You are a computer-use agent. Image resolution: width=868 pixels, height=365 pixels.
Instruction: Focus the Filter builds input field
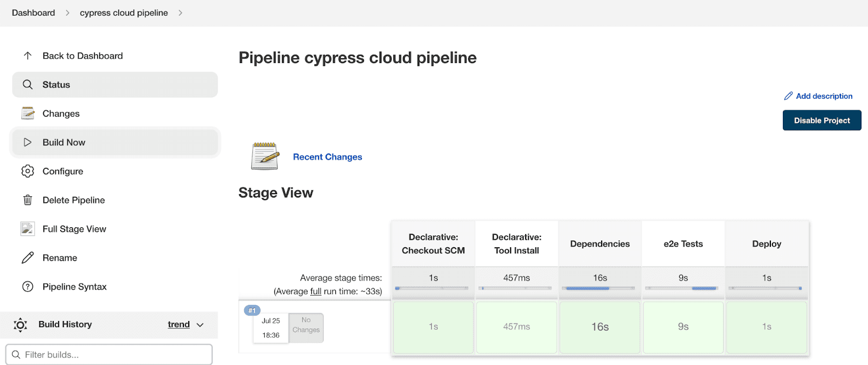tap(109, 355)
